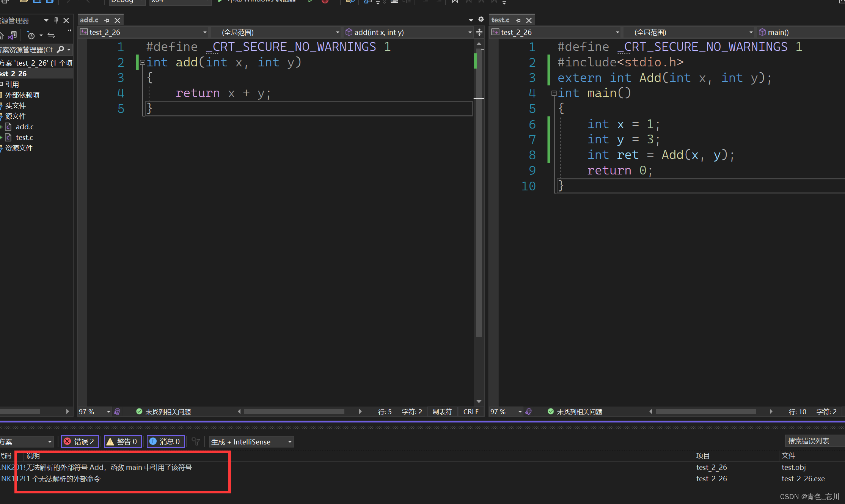The height and width of the screenshot is (504, 845).
Task: Collapse the main function outline in test.c
Action: click(554, 93)
